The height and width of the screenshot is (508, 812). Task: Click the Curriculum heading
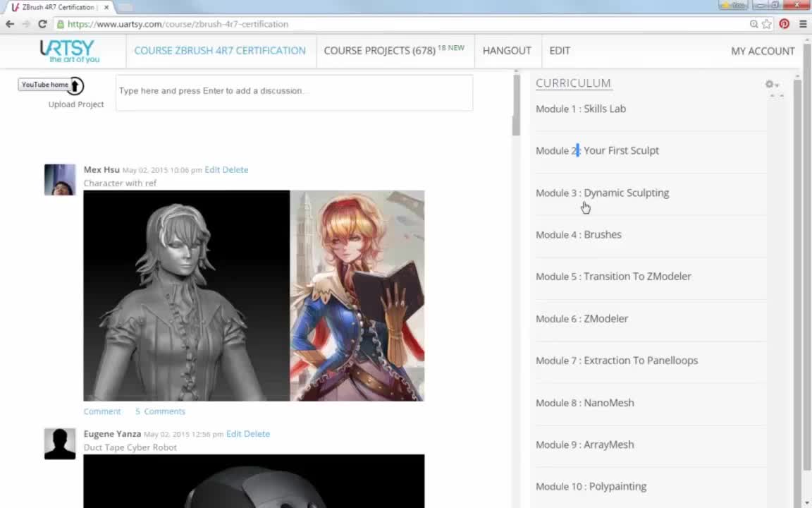click(x=573, y=83)
